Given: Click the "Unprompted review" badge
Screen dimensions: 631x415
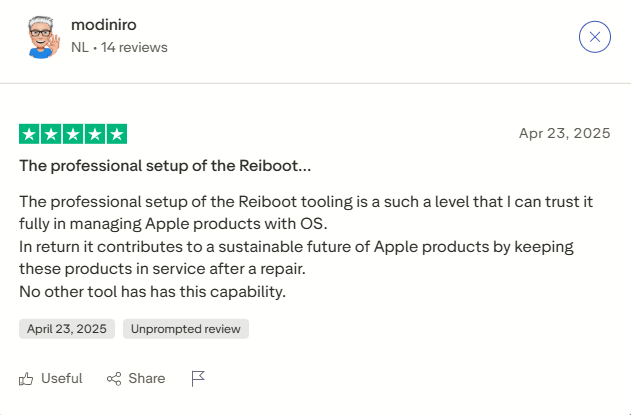Looking at the screenshot, I should 186,328.
